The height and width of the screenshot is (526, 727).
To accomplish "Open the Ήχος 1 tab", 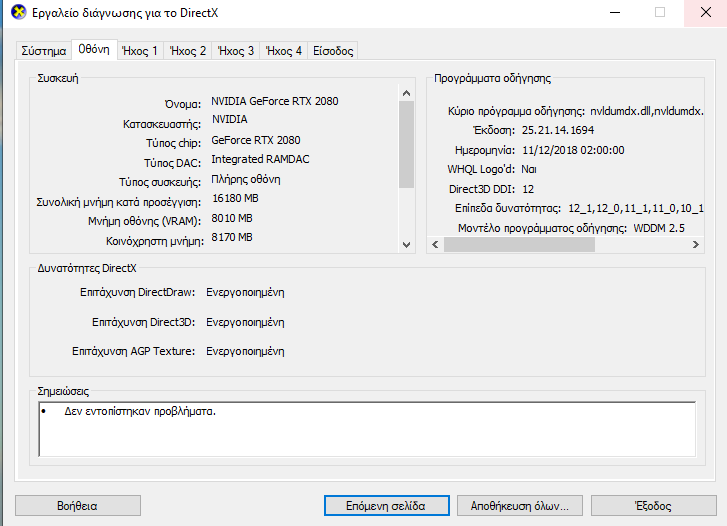I will coord(140,51).
